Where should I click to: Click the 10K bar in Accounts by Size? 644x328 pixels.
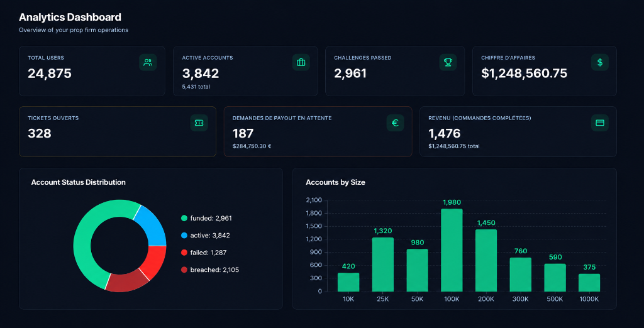[x=348, y=282]
